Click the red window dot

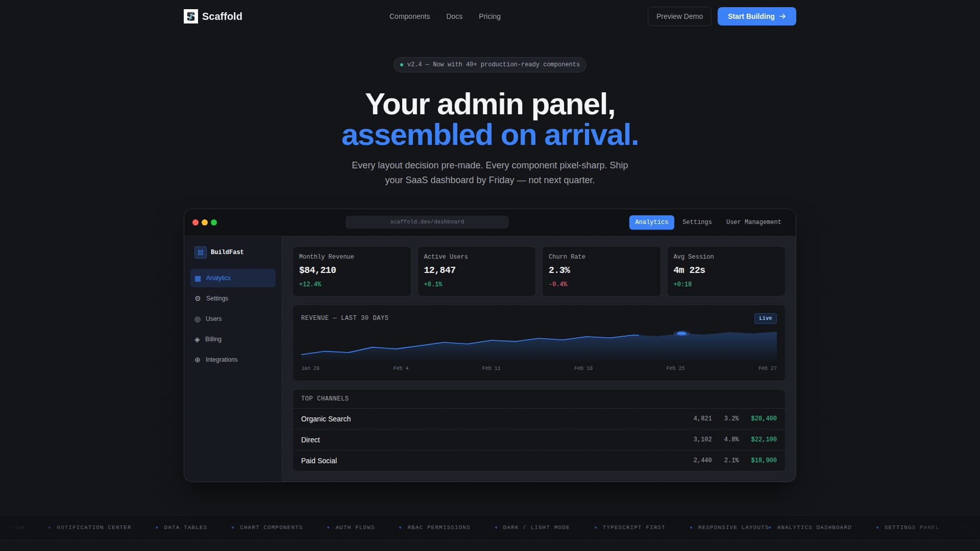(x=195, y=222)
